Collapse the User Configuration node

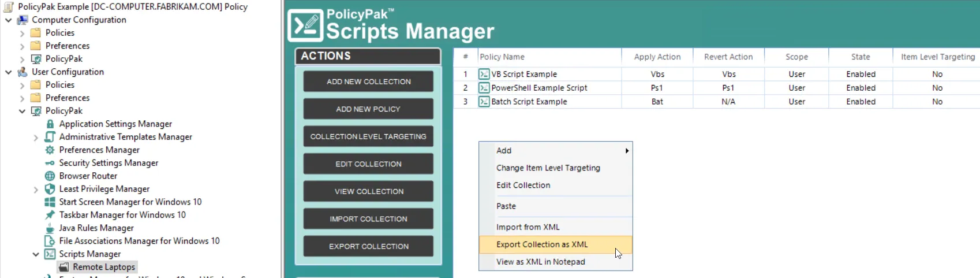click(x=9, y=72)
